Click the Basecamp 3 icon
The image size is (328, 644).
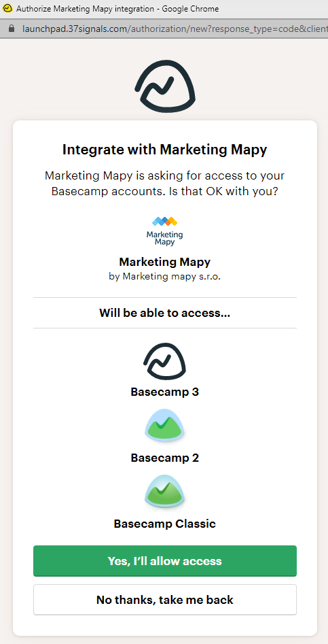(164, 362)
